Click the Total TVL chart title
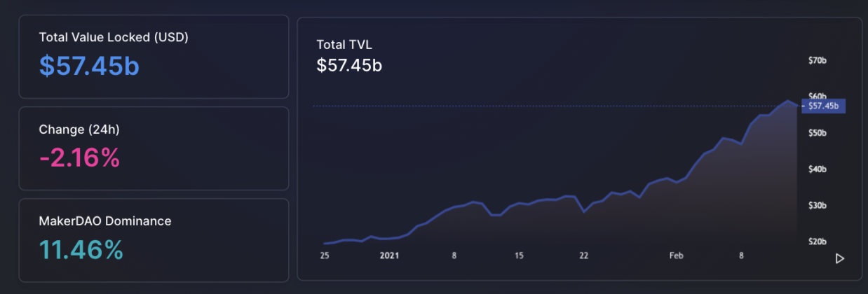 tap(344, 45)
